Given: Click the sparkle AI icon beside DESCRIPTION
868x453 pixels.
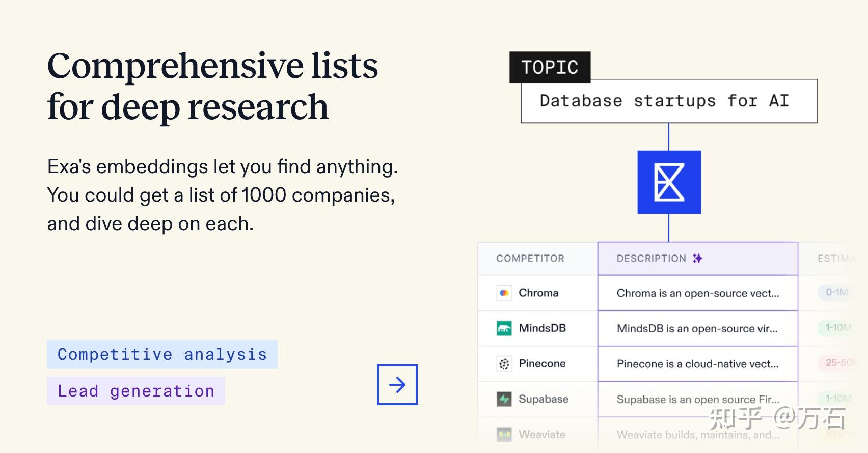Looking at the screenshot, I should pyautogui.click(x=698, y=258).
